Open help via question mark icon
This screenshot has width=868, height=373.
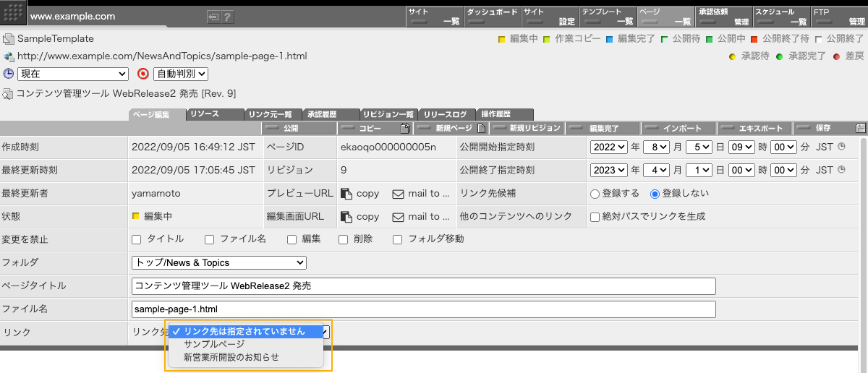tap(227, 17)
